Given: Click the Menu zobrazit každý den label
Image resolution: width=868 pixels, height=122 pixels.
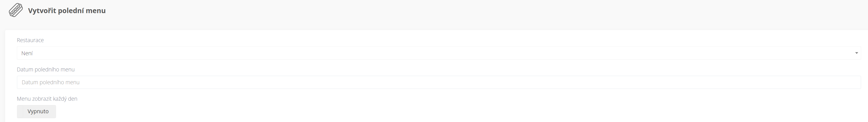Looking at the screenshot, I should [x=47, y=99].
